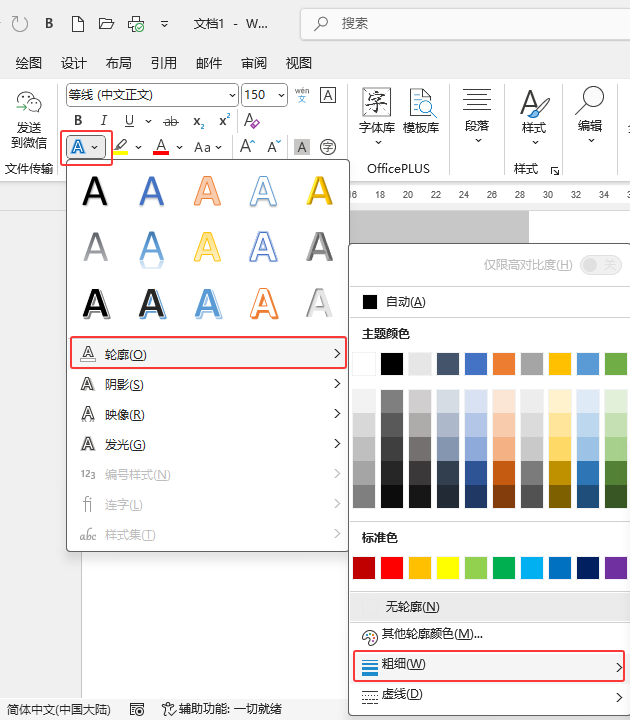Select the gold gradient A text effect
This screenshot has width=630, height=720.
pos(320,191)
